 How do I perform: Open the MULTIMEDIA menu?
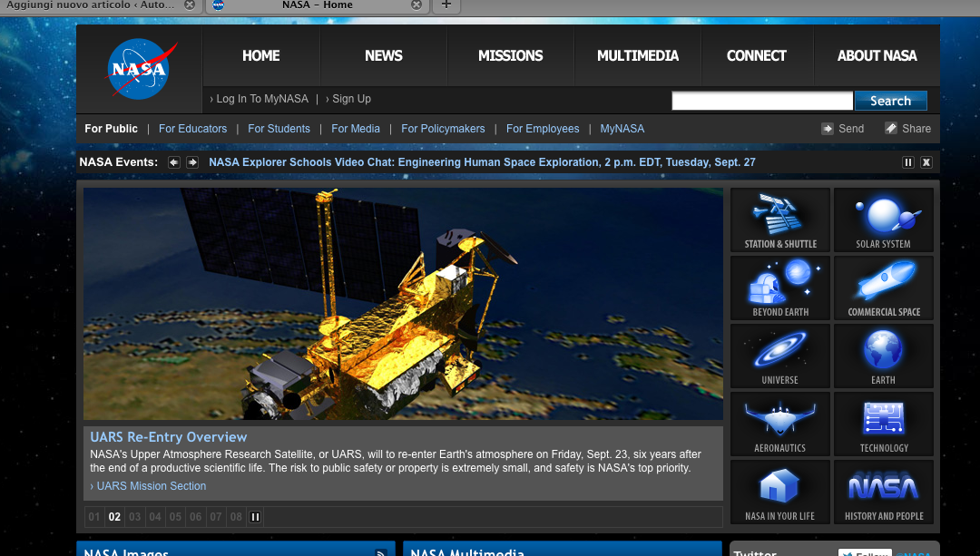click(638, 55)
